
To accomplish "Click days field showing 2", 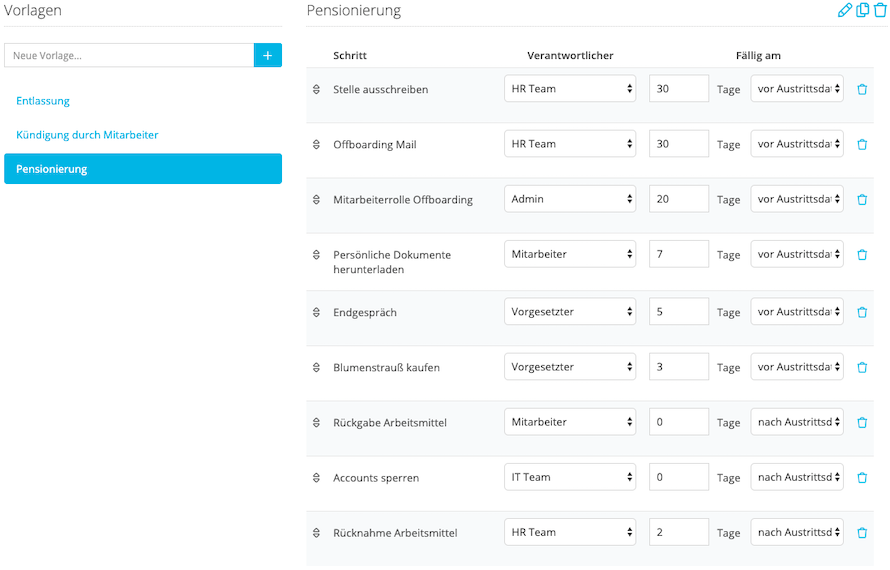I will [x=679, y=532].
